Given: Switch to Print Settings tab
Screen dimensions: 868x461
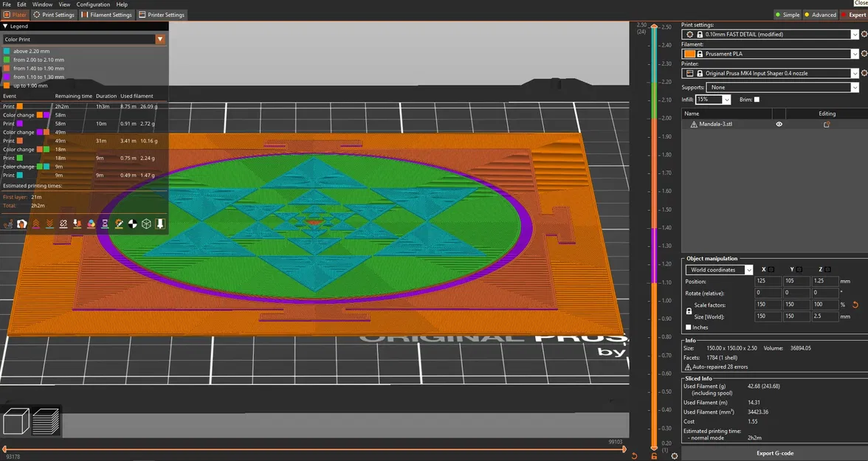Looking at the screenshot, I should [x=54, y=15].
